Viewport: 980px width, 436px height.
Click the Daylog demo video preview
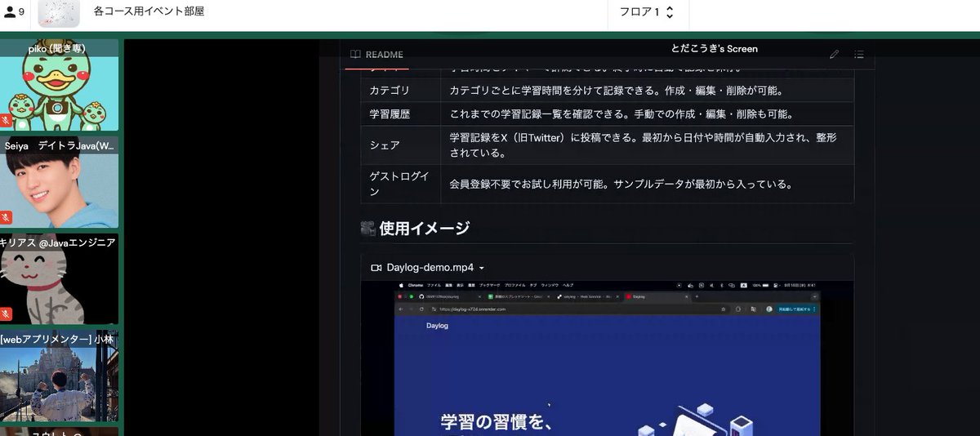608,358
